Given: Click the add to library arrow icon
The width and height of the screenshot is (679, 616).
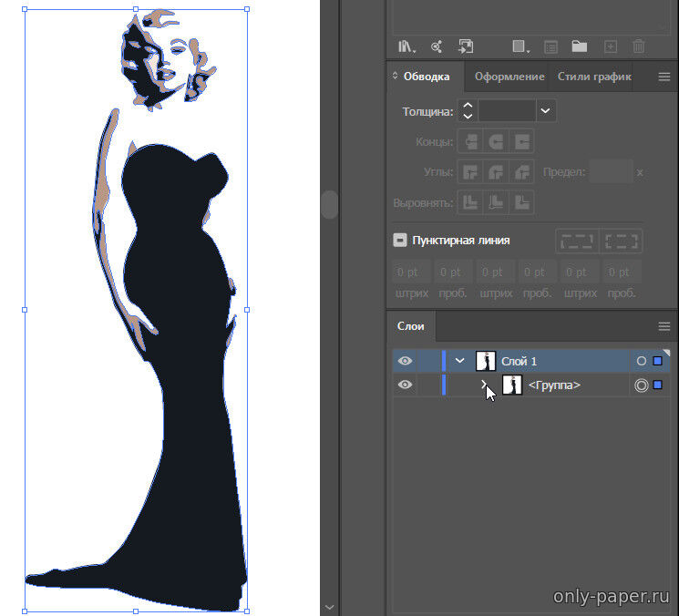Looking at the screenshot, I should coord(466,46).
